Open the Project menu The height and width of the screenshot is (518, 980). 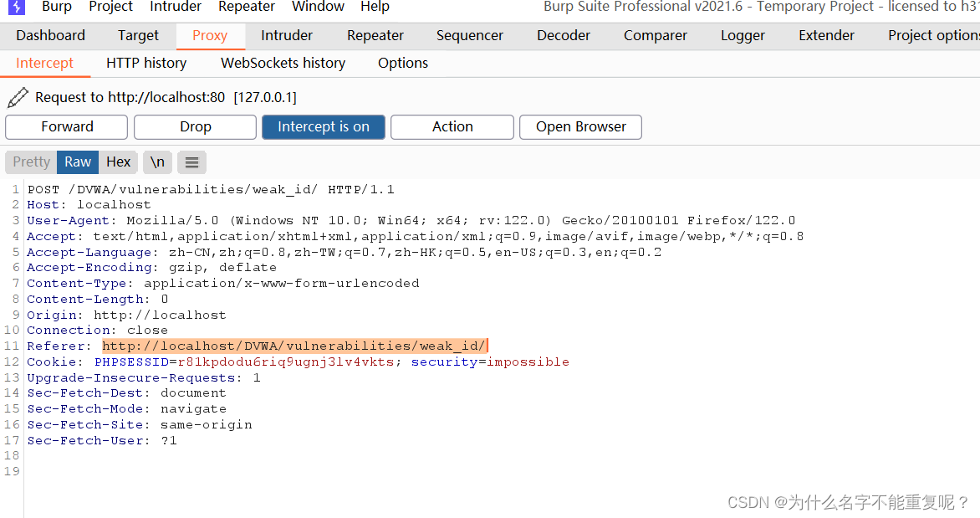tap(110, 7)
